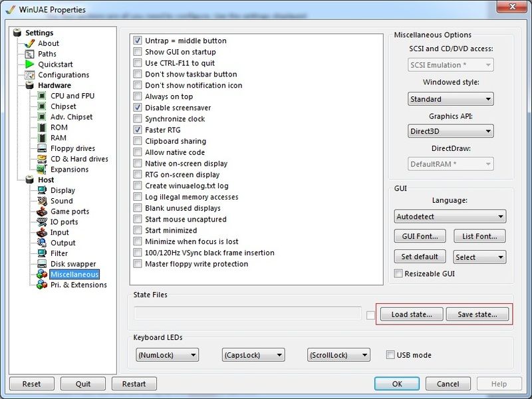
Task: Click the Quickstart green arrow icon
Action: pyautogui.click(x=29, y=65)
